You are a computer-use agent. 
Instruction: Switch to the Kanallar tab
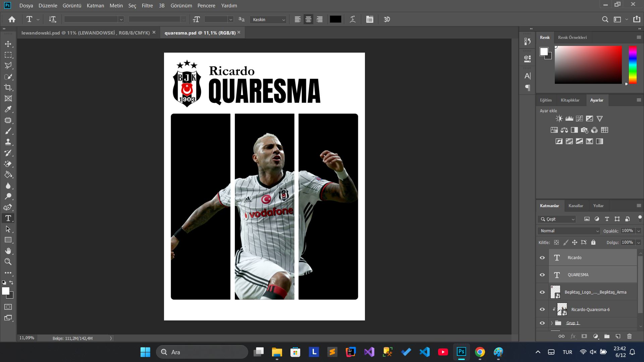pyautogui.click(x=576, y=206)
